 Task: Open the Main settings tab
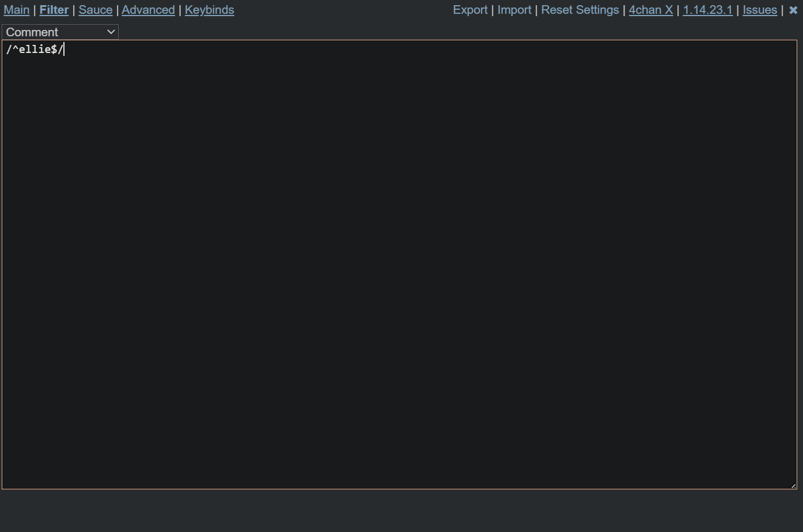[17, 10]
